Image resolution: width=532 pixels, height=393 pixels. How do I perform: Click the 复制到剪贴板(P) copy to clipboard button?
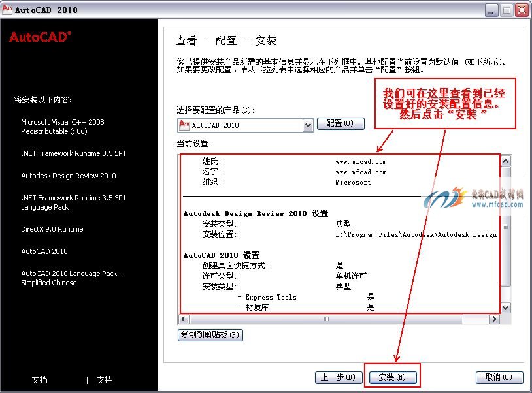[x=210, y=335]
